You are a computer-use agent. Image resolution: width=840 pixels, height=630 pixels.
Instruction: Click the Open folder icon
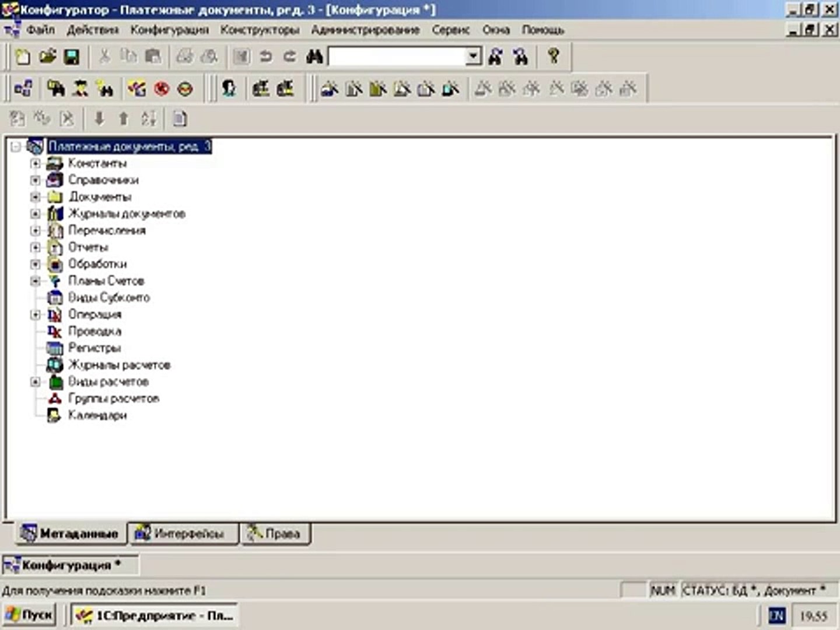pyautogui.click(x=47, y=57)
